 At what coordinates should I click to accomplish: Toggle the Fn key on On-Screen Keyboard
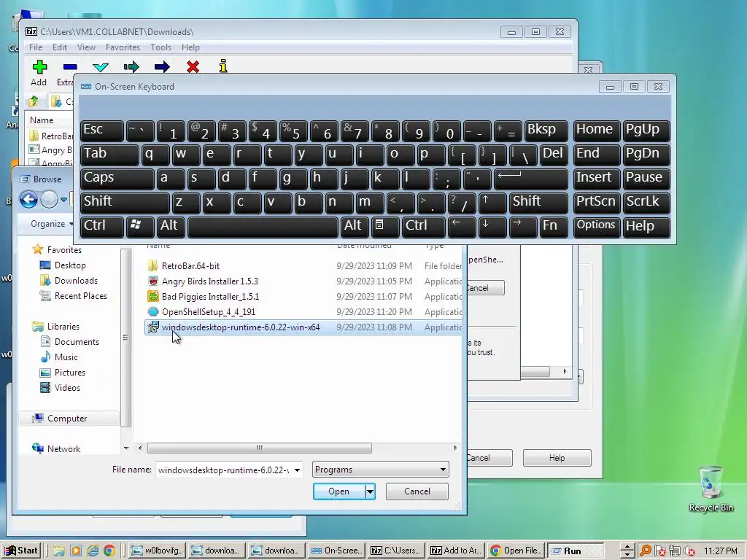point(554,226)
